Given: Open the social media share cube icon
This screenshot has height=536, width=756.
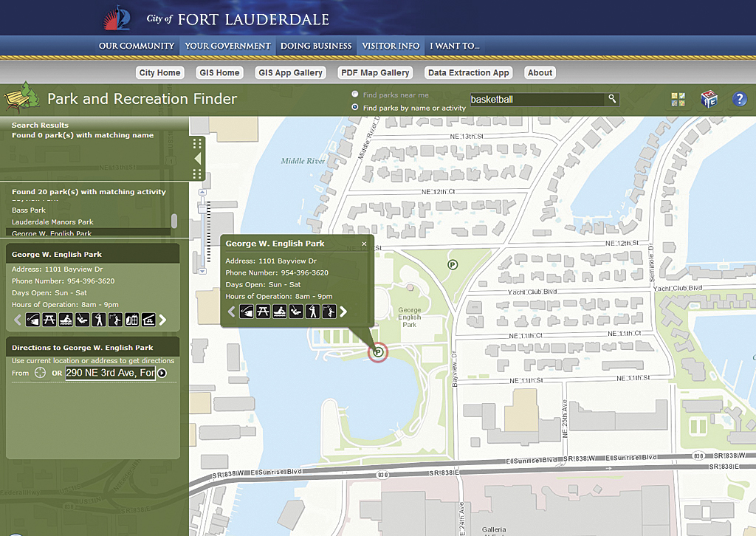Looking at the screenshot, I should pyautogui.click(x=708, y=99).
